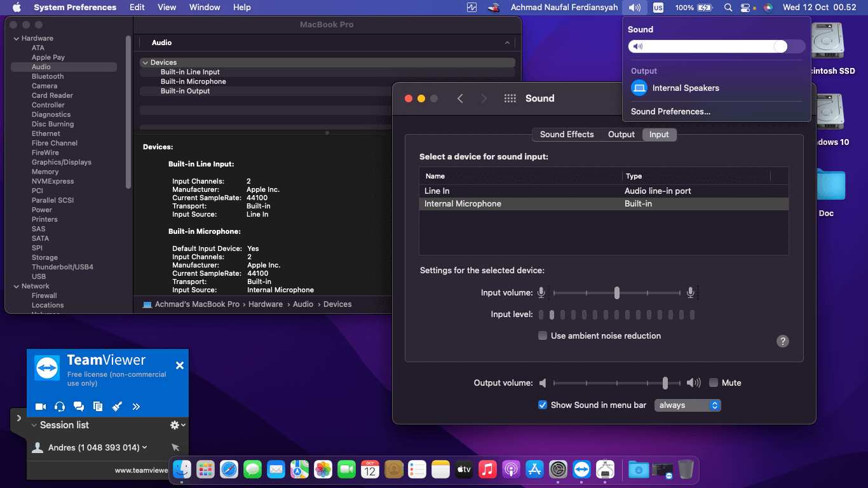The height and width of the screenshot is (488, 868).
Task: Select Internal Speakers output in Sound popup
Action: pos(717,88)
